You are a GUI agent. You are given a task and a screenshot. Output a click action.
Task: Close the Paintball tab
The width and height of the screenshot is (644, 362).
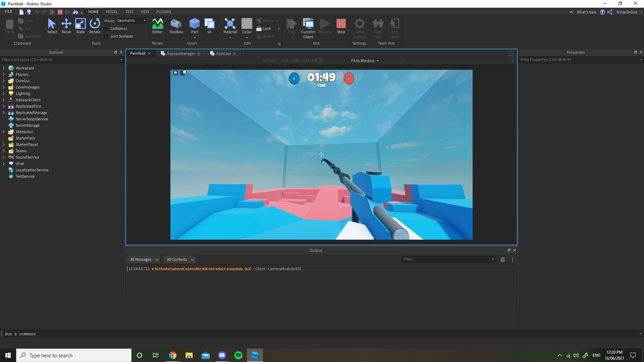pyautogui.click(x=149, y=54)
